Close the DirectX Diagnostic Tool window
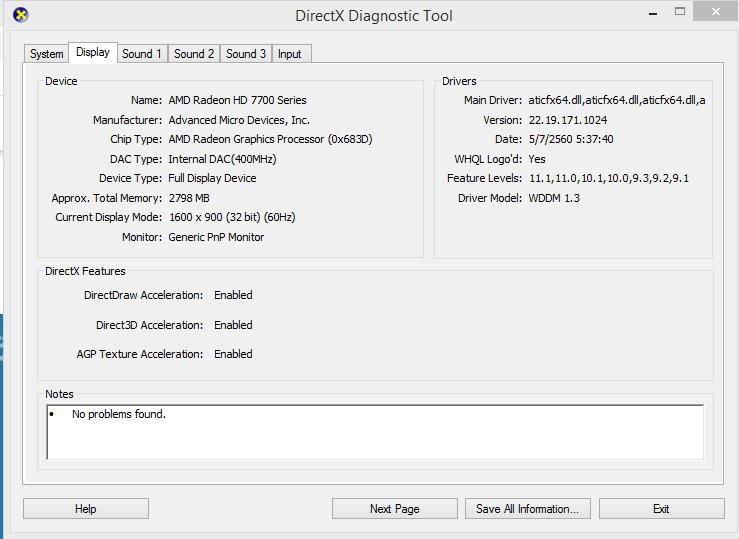 (715, 11)
